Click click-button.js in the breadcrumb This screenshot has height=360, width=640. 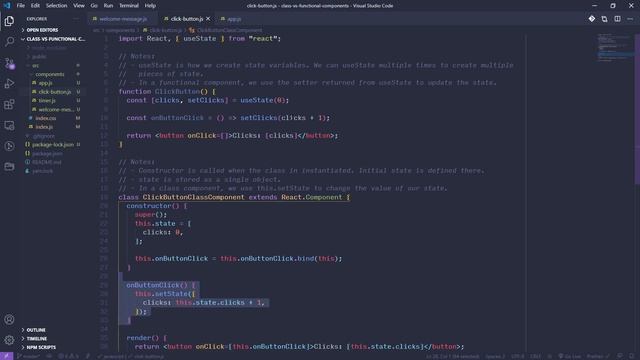click(x=165, y=30)
